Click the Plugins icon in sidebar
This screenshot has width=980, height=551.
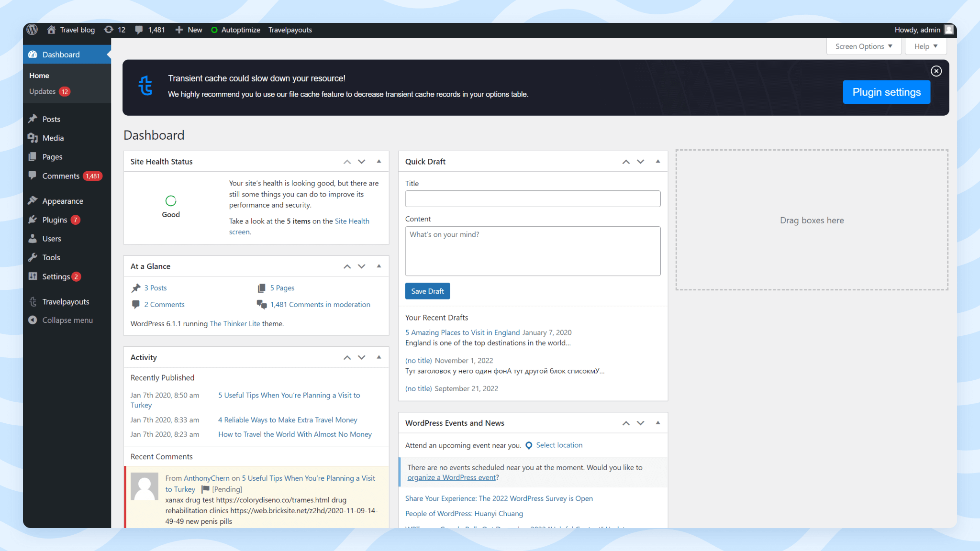[x=33, y=220]
